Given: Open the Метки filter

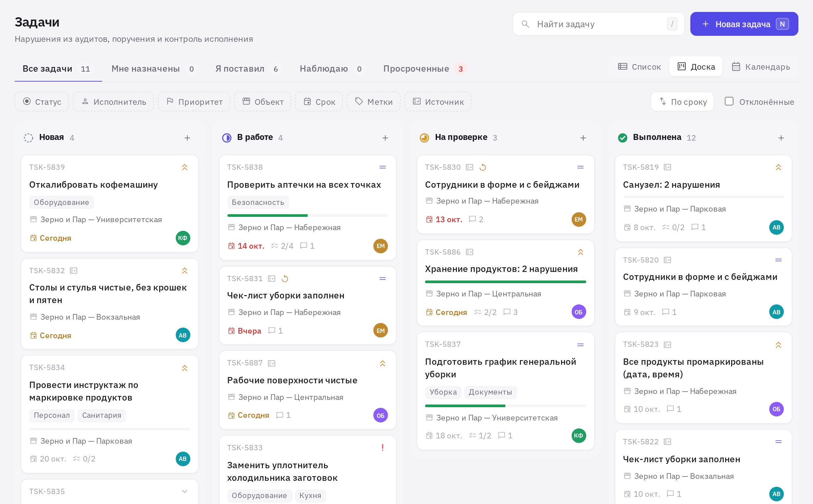Looking at the screenshot, I should click(374, 102).
